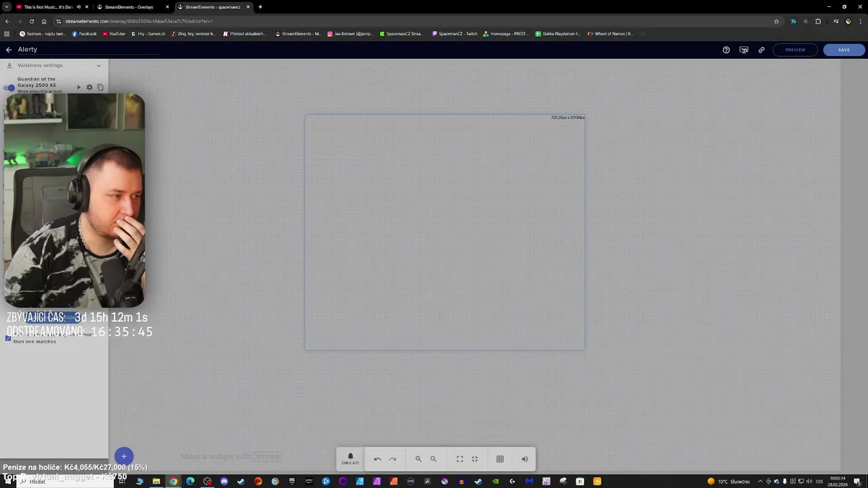Click the SAVE button
Viewport: 868px width, 488px height.
[844, 49]
